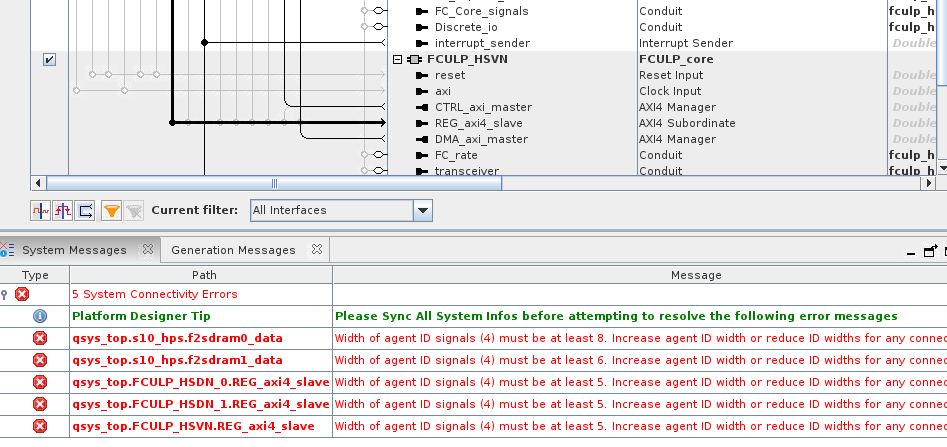Click the Sync All System Infos tip message
The width and height of the screenshot is (947, 447).
pyautogui.click(x=616, y=316)
